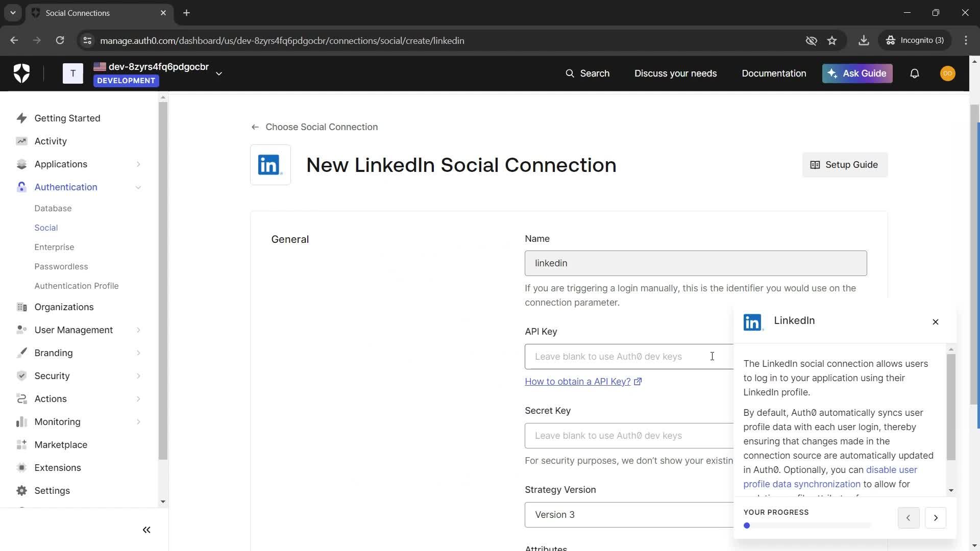Go to next guide step
The image size is (980, 551).
[936, 518]
